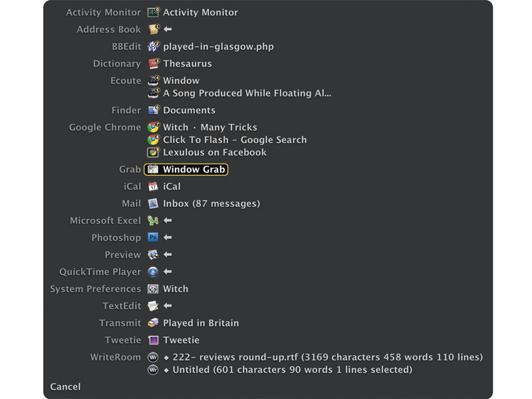The width and height of the screenshot is (532, 399).
Task: Click the iCal calendar icon
Action: point(153,187)
